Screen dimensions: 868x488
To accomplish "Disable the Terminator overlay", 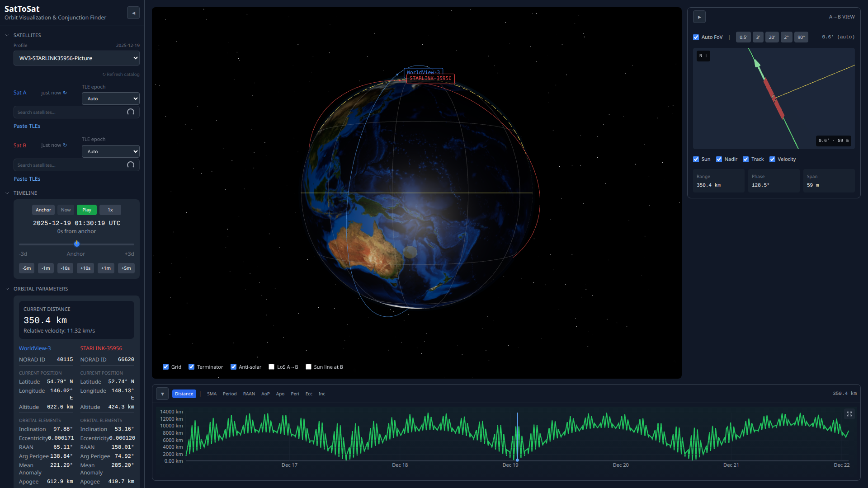I will 191,366.
